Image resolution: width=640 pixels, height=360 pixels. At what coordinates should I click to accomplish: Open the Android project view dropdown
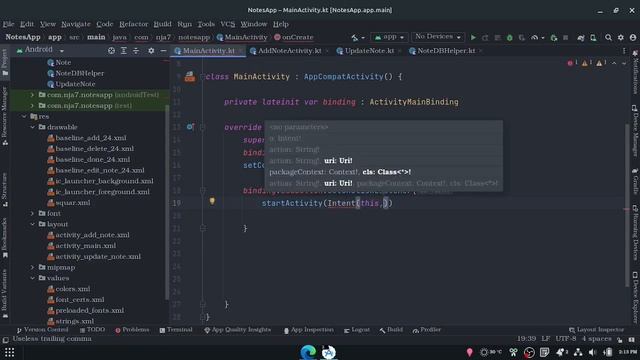click(40, 50)
